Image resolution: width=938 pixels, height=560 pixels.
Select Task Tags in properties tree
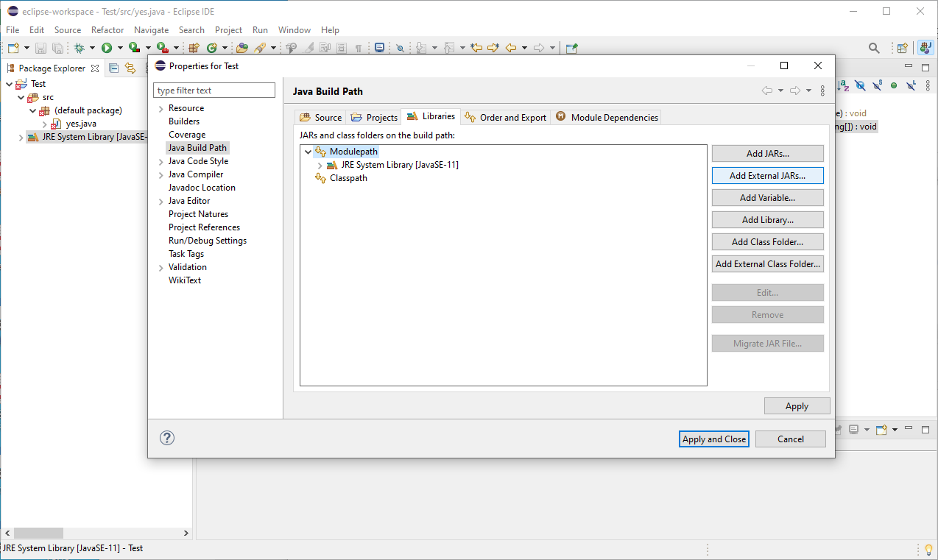coord(186,254)
